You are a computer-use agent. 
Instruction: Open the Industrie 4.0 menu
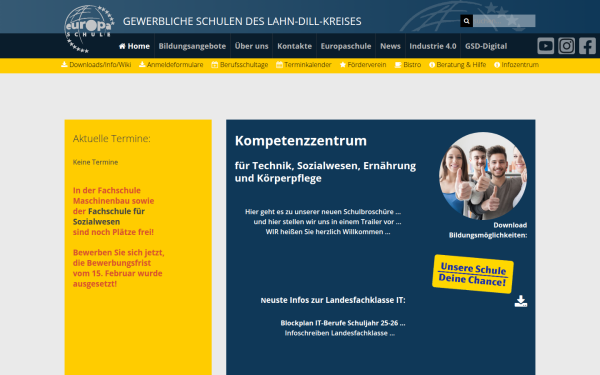click(433, 46)
